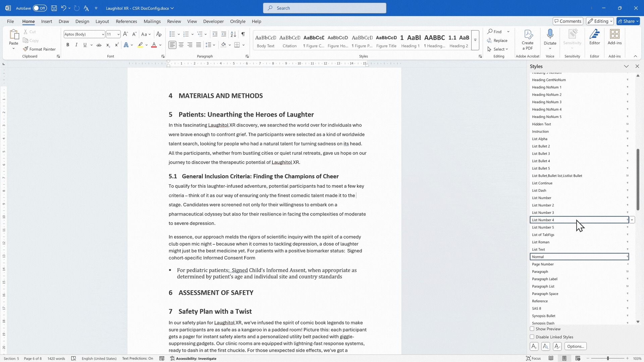Go to the Review tab
The height and width of the screenshot is (362, 644).
[174, 21]
